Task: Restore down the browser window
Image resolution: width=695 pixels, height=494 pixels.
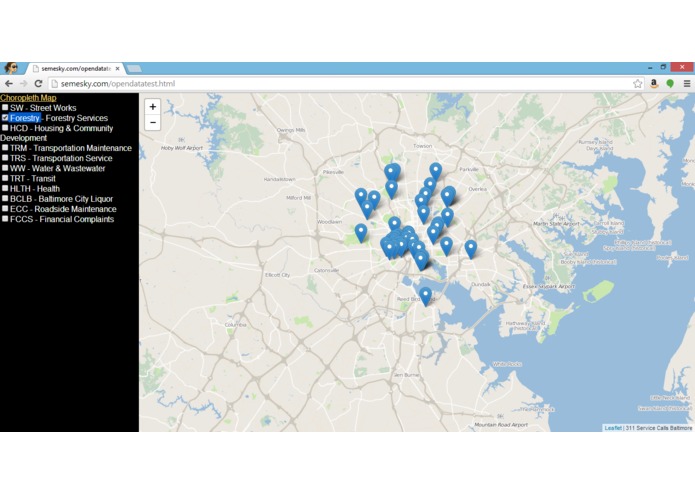Action: pos(663,67)
